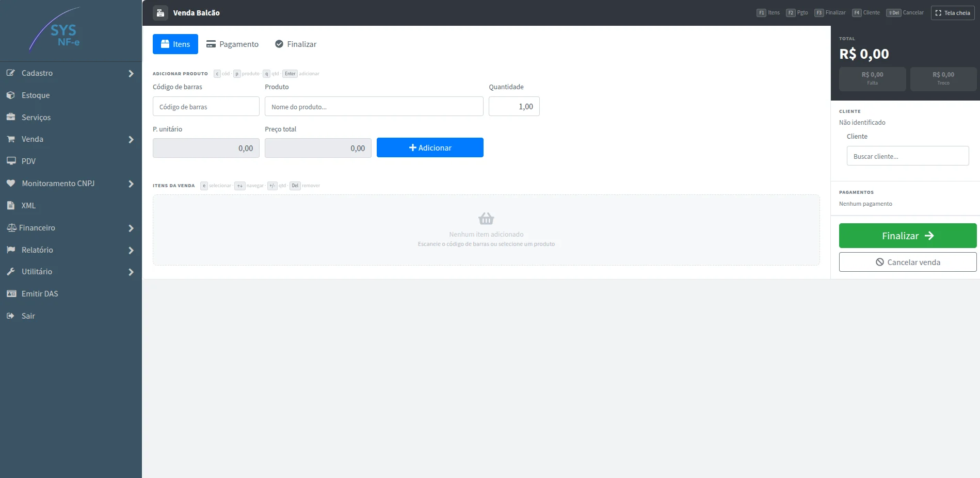Click the green Finalizar button
The width and height of the screenshot is (980, 478).
(x=908, y=236)
